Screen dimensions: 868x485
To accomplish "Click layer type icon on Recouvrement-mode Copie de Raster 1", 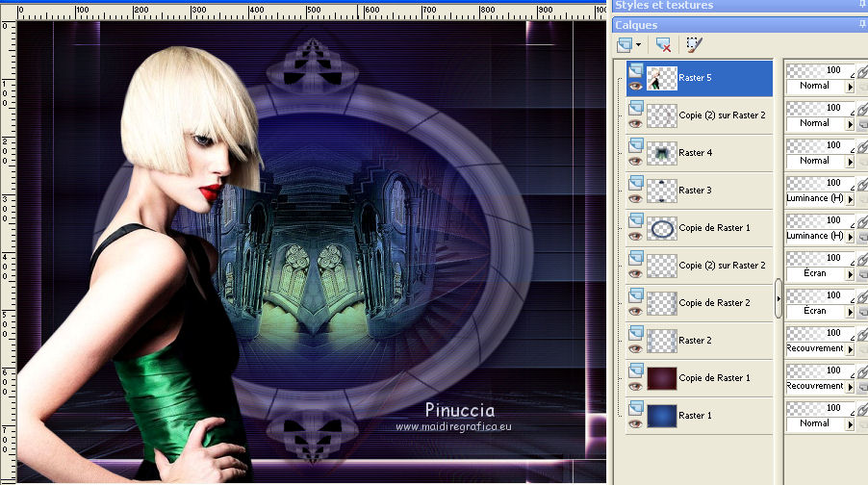I will coord(635,370).
